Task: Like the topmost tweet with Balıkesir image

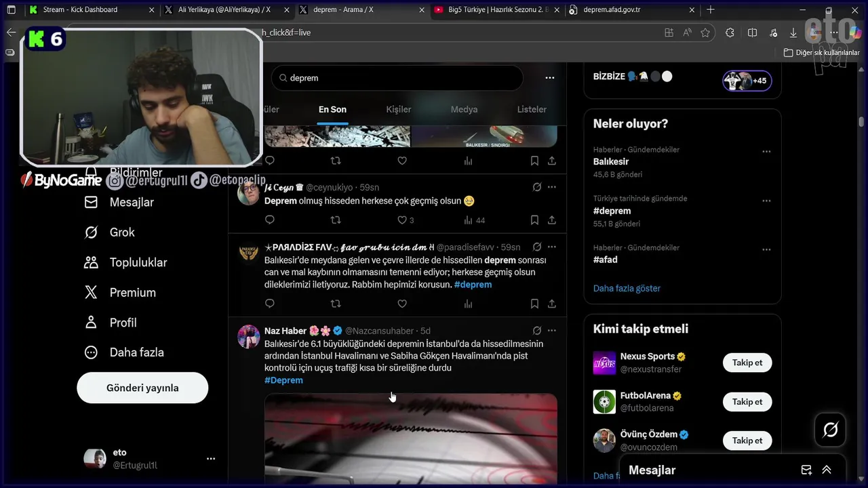Action: 402,161
